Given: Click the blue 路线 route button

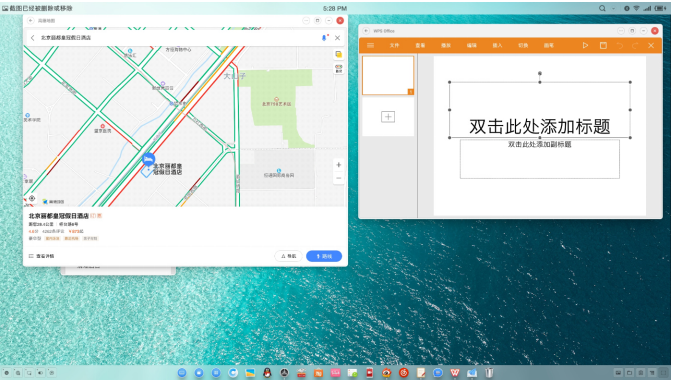Looking at the screenshot, I should 324,256.
